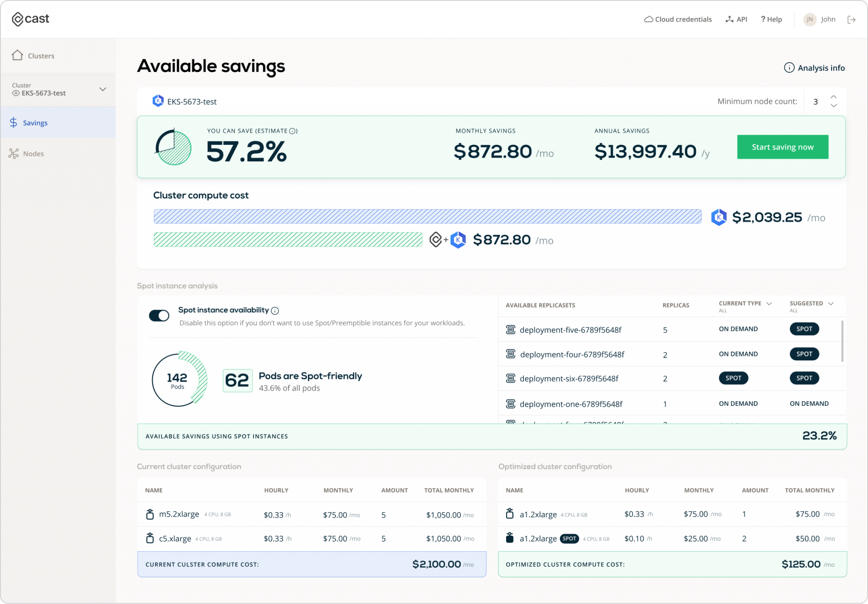Go to Clusters in the sidebar
The image size is (868, 604).
[x=41, y=56]
